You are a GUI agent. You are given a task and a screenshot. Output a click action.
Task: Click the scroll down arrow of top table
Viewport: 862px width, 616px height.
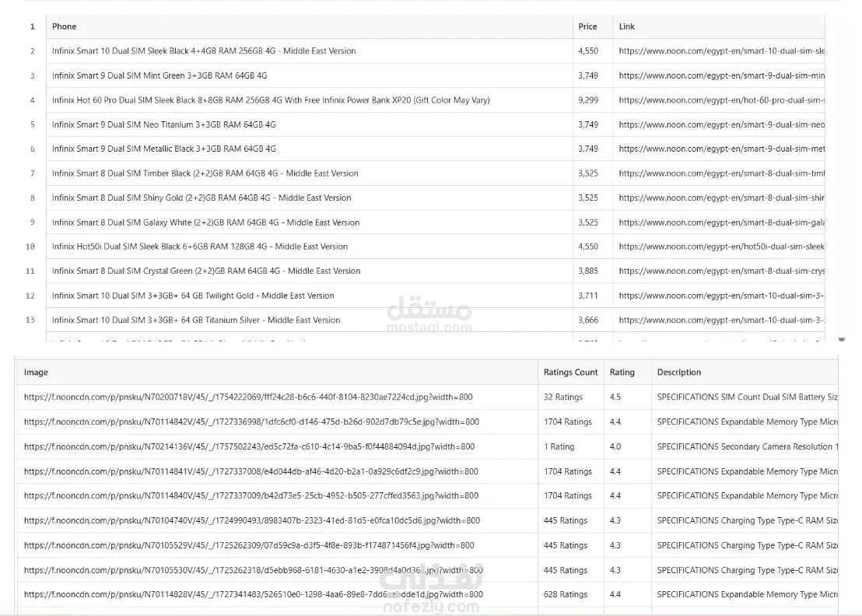click(842, 340)
